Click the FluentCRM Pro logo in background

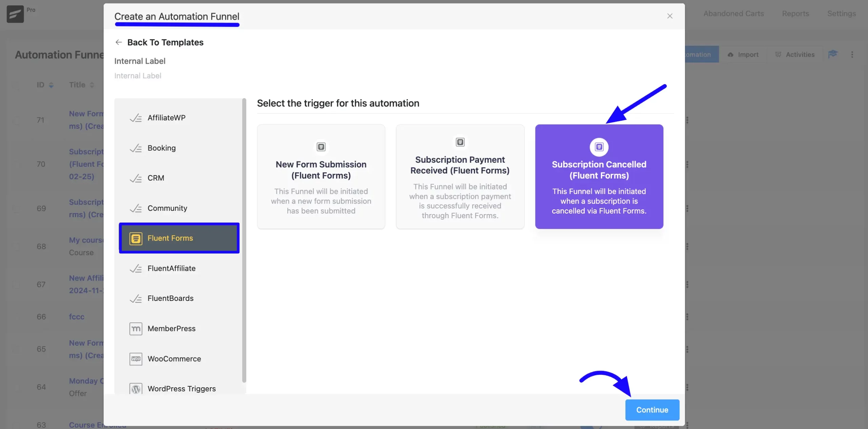15,14
